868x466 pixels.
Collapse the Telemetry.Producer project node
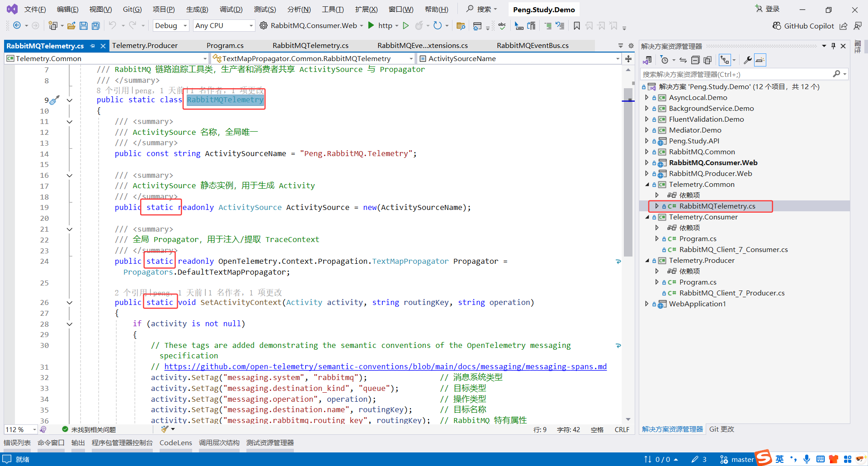point(646,261)
